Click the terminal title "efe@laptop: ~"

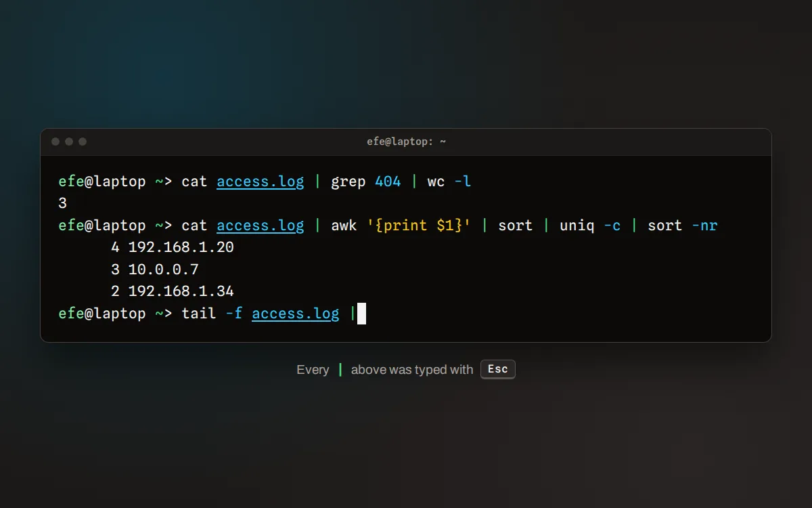tap(406, 142)
